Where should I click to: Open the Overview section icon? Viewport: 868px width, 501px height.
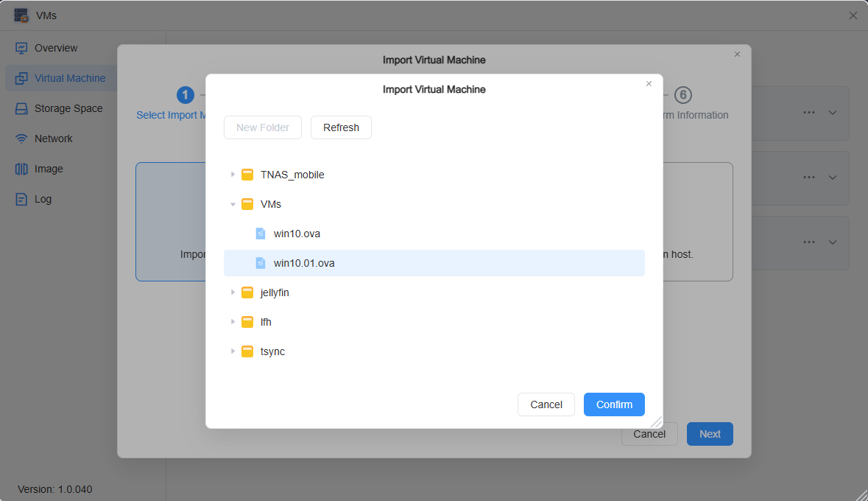click(21, 48)
